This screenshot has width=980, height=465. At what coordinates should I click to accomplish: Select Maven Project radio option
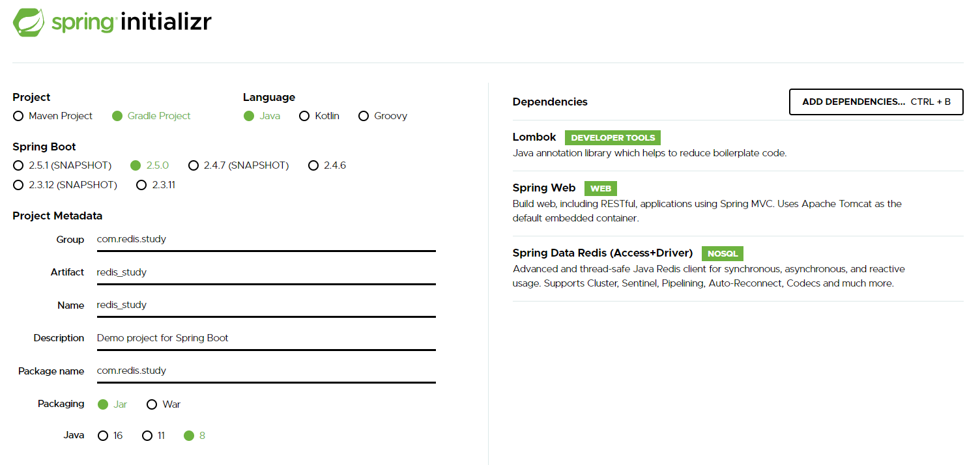[x=53, y=116]
